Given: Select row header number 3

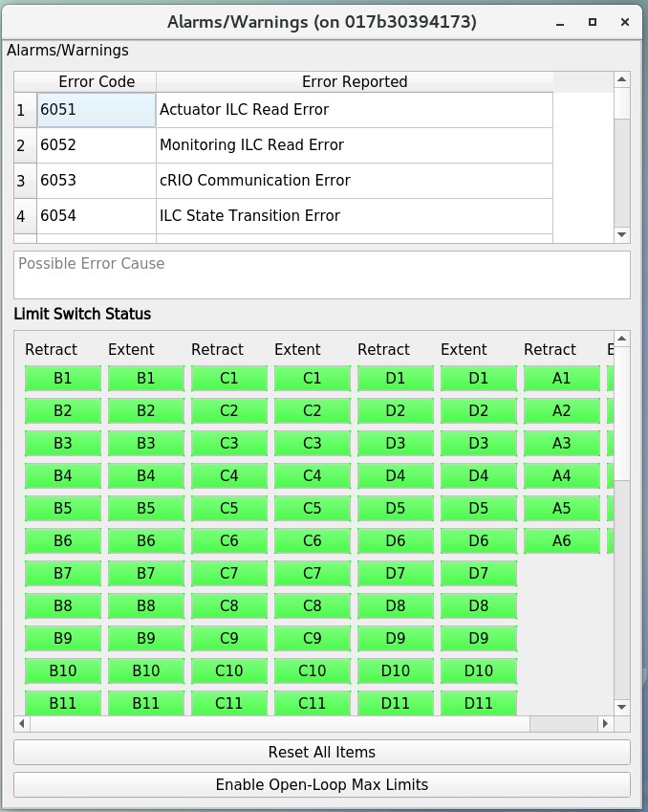Looking at the screenshot, I should click(21, 181).
